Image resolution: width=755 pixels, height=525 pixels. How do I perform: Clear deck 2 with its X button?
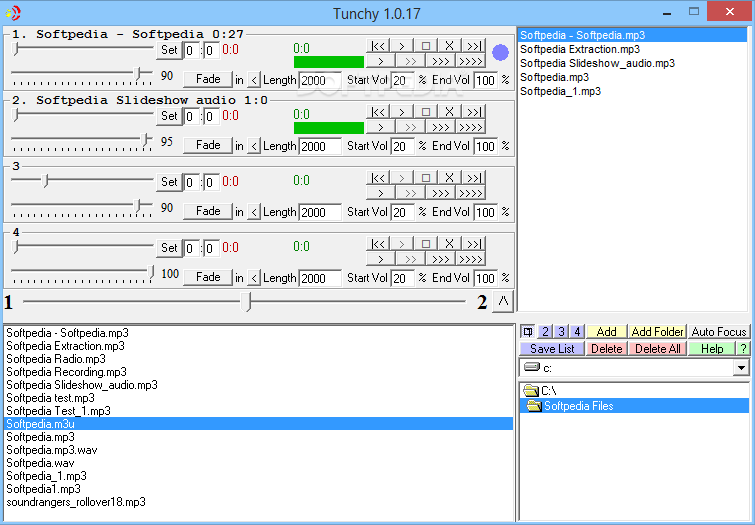(449, 112)
